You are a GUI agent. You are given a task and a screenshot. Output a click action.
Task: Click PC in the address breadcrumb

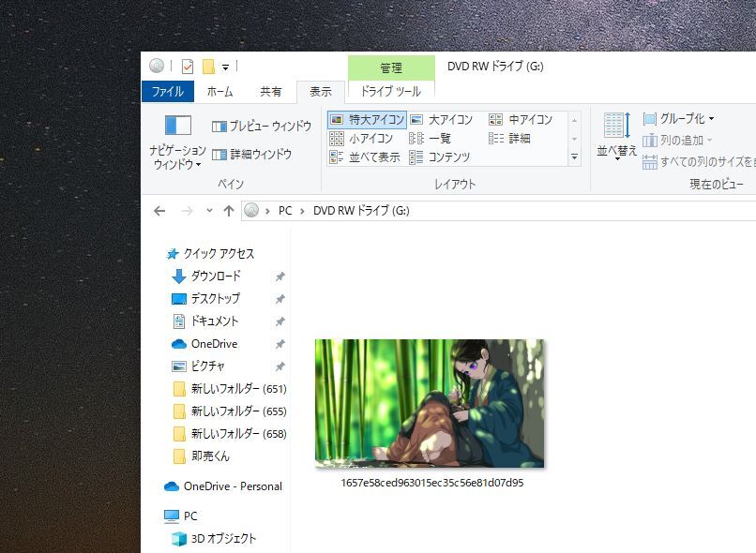pos(285,211)
